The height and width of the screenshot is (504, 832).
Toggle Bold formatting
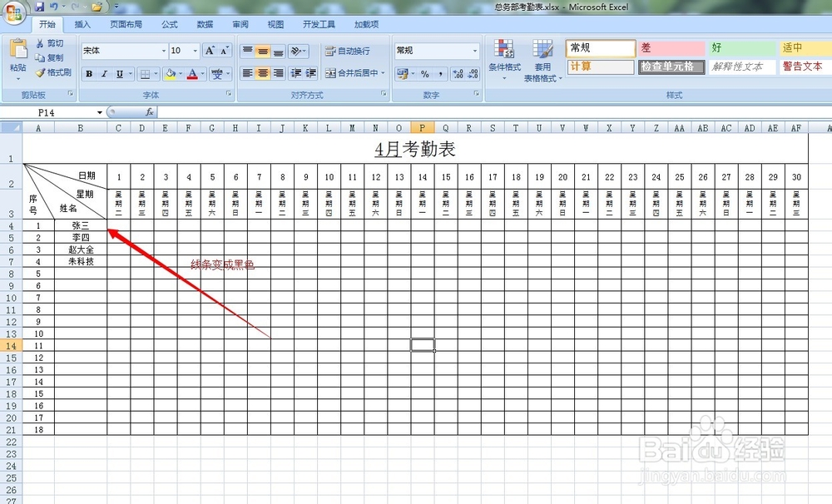pos(89,74)
